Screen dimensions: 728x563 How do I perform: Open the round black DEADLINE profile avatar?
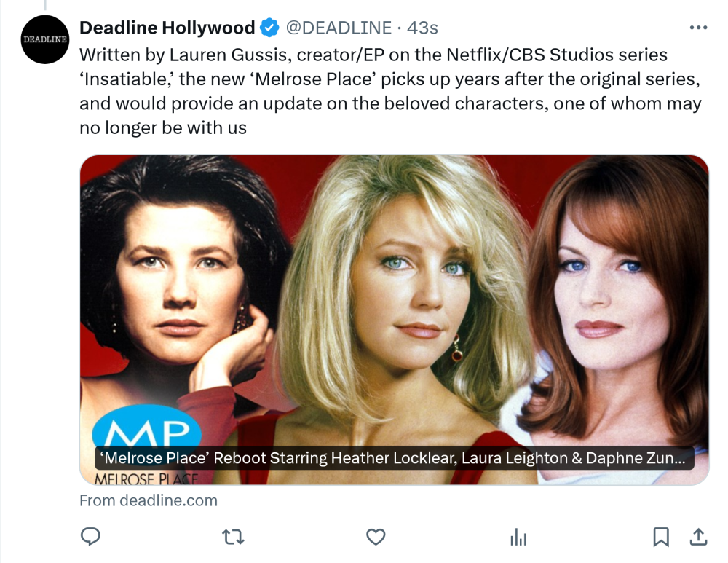tap(45, 39)
